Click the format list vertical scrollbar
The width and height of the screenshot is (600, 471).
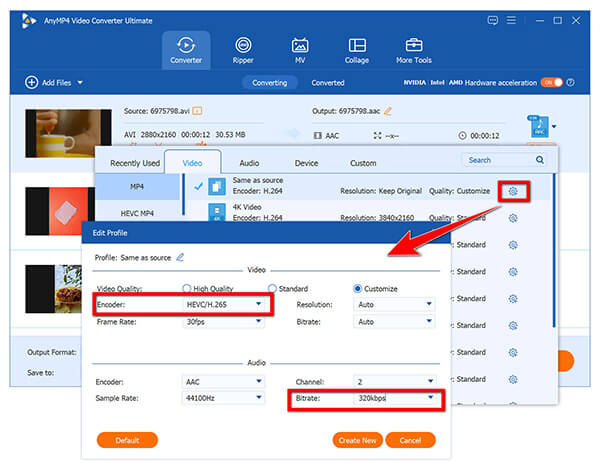[554, 251]
